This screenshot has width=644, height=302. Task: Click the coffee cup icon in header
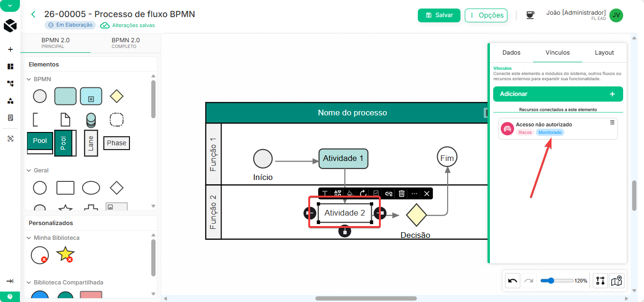click(530, 15)
